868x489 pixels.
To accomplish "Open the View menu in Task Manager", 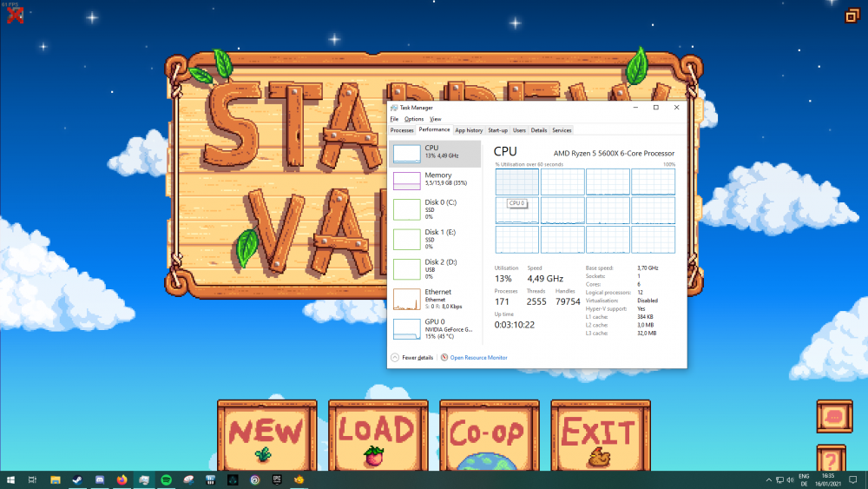I will pos(436,119).
